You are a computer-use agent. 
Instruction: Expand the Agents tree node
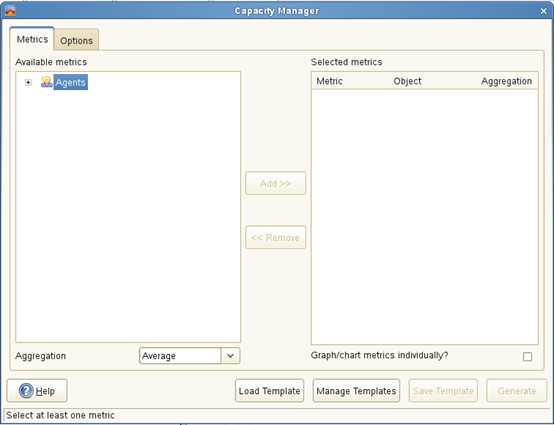click(x=28, y=82)
